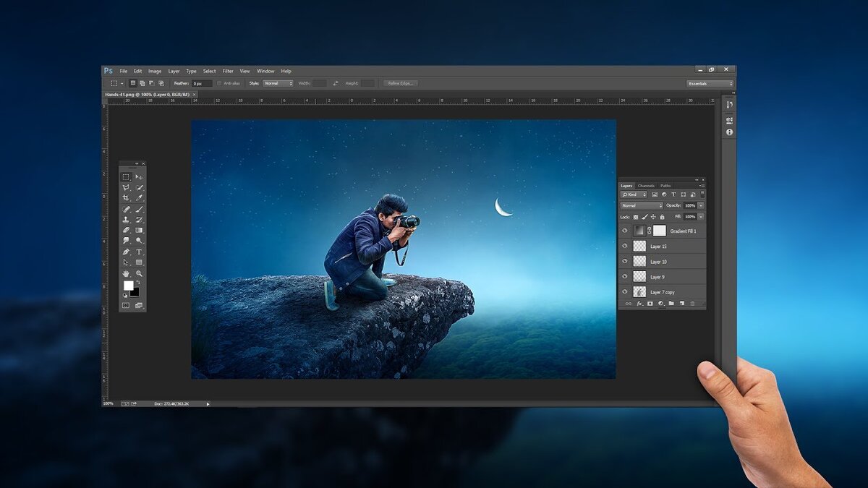Toggle lock all

(662, 217)
